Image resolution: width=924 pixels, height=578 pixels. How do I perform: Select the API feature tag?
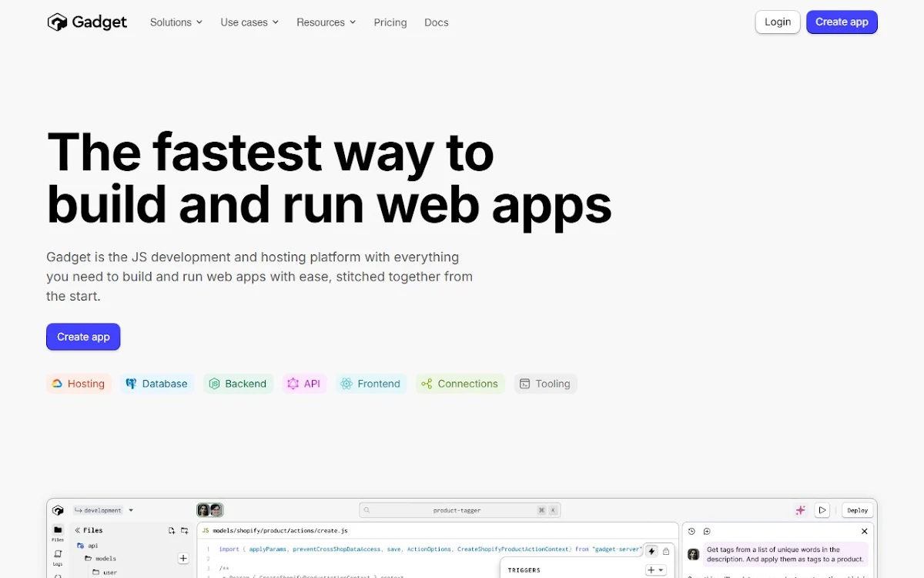304,384
